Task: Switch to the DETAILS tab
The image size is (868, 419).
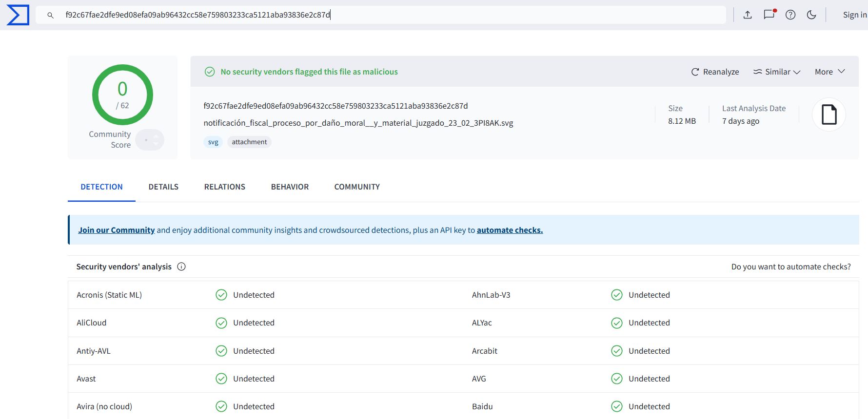Action: tap(163, 187)
